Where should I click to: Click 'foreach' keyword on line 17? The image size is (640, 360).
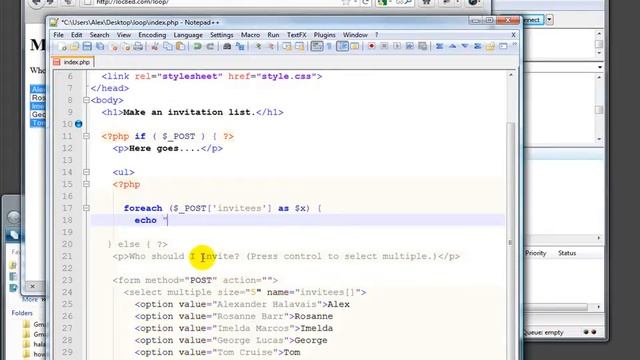(143, 208)
